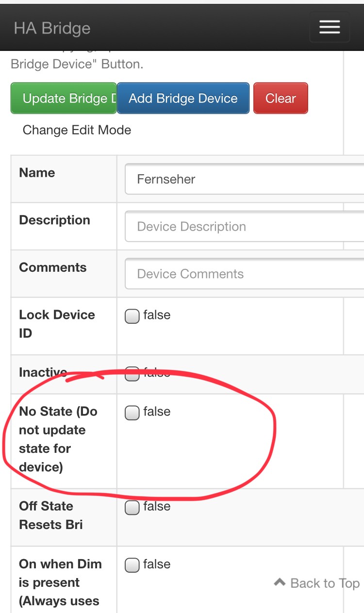
Task: Click the Comments row label
Action: 53,267
